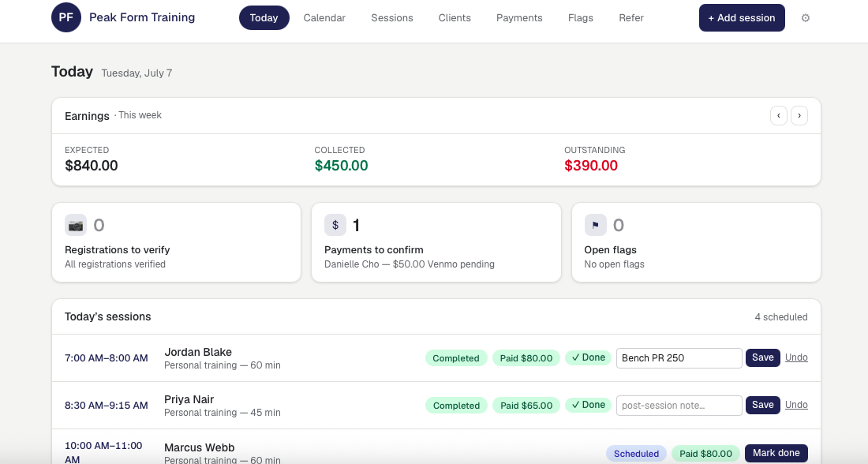Click Priya Nair's Done checkmark badge
This screenshot has width=868, height=464.
click(x=588, y=405)
